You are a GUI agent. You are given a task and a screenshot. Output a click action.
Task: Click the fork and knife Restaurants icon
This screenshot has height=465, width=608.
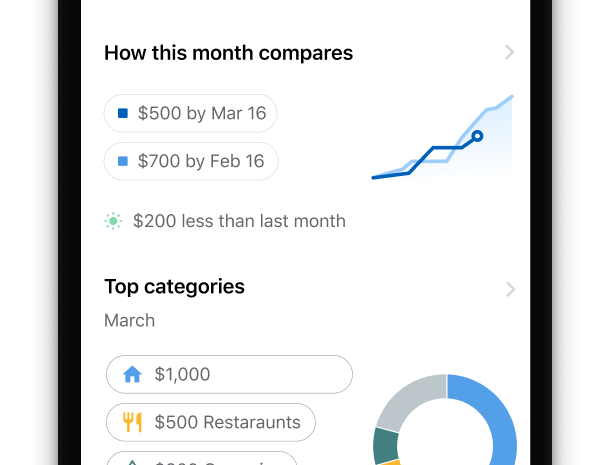point(132,422)
